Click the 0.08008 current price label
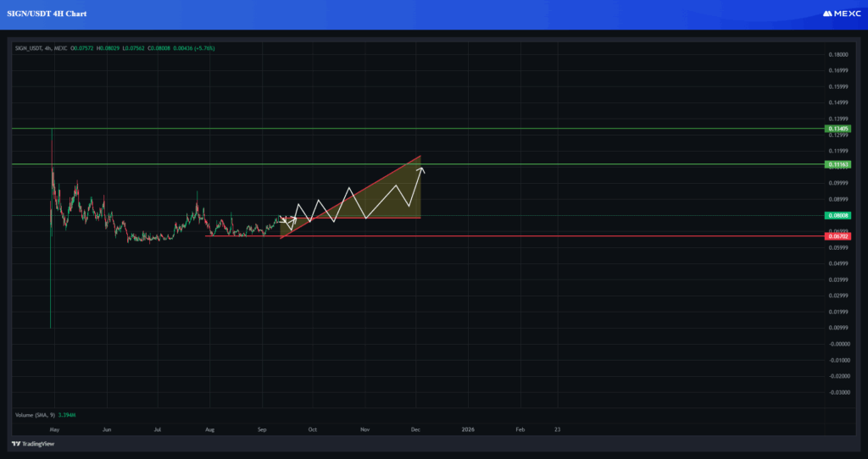This screenshot has width=868, height=459. [x=838, y=216]
